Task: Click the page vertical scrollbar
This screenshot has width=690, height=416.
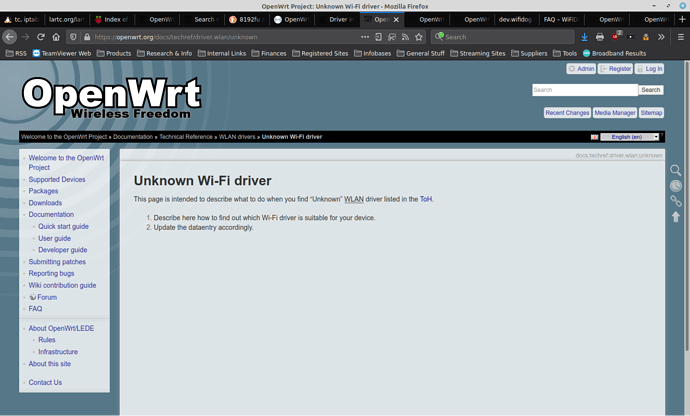Action: [x=686, y=206]
